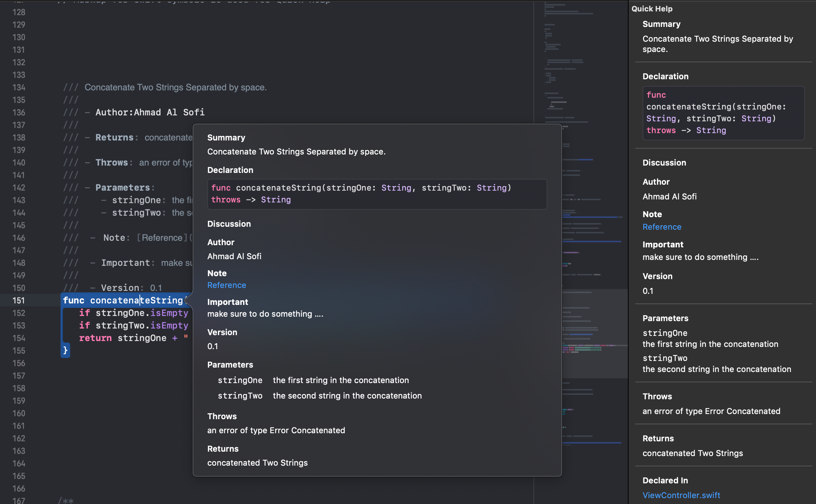Click the closing brace on line 155
The image size is (816, 504).
pos(65,350)
